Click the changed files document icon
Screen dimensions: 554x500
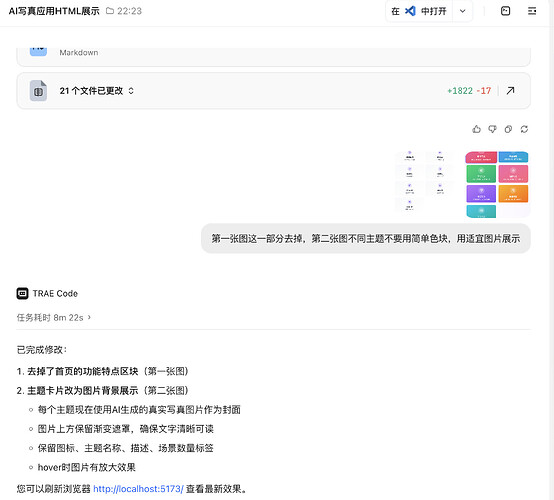38,91
